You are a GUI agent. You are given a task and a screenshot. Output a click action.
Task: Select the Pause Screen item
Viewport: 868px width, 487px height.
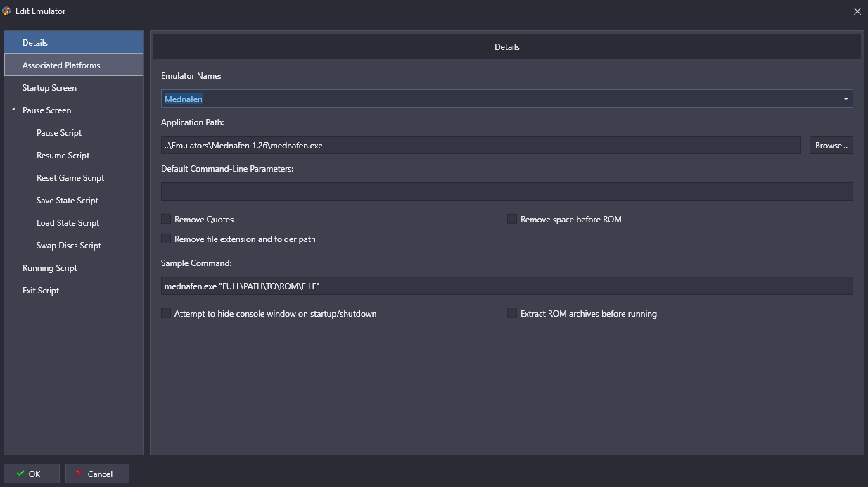74,110
